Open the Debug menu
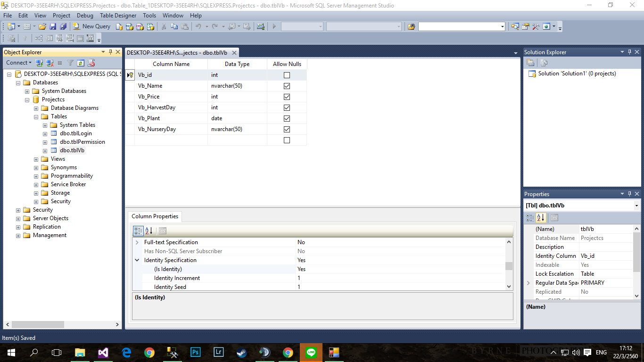Screen dimensions: 644x362 pos(85,16)
